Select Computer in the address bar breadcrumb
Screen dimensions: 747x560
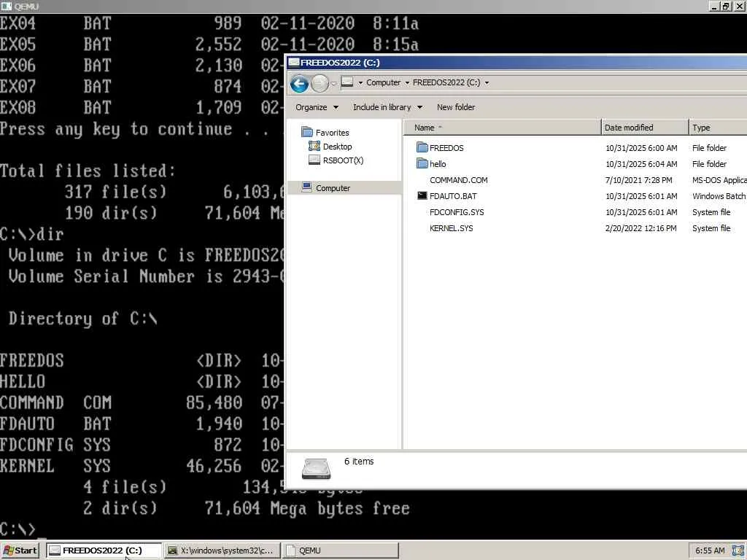pyautogui.click(x=383, y=82)
